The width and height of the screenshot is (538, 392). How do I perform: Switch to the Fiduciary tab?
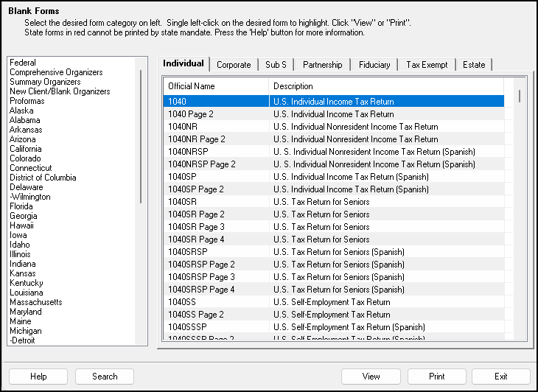pos(374,65)
